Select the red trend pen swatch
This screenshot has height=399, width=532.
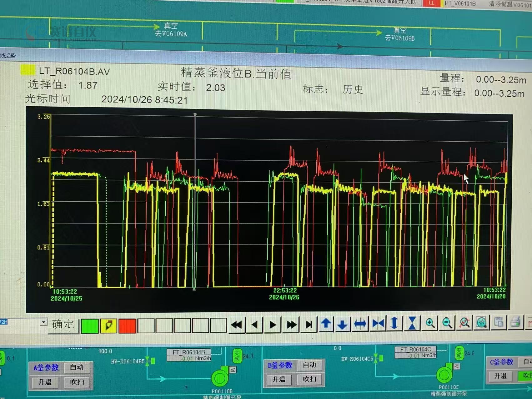[x=127, y=326]
